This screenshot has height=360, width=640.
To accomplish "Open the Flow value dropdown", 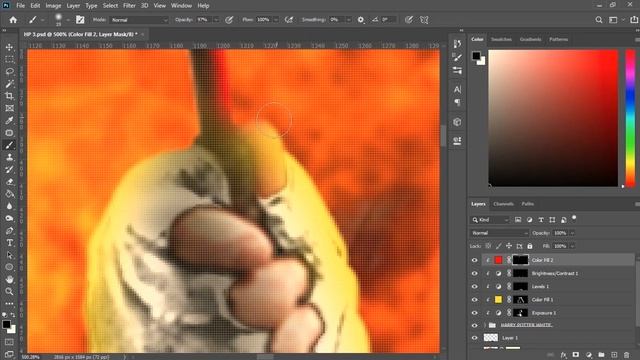I will 276,20.
